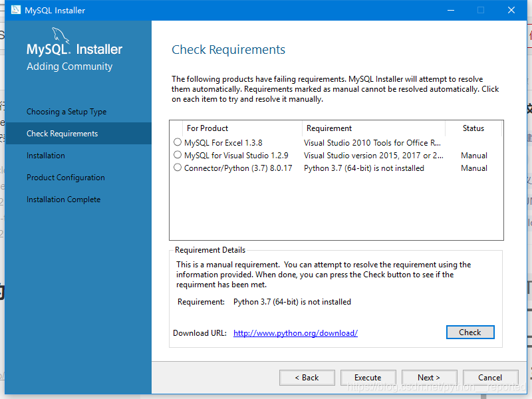
Task: Click the MySQL Installer title bar icon
Action: pos(15,10)
